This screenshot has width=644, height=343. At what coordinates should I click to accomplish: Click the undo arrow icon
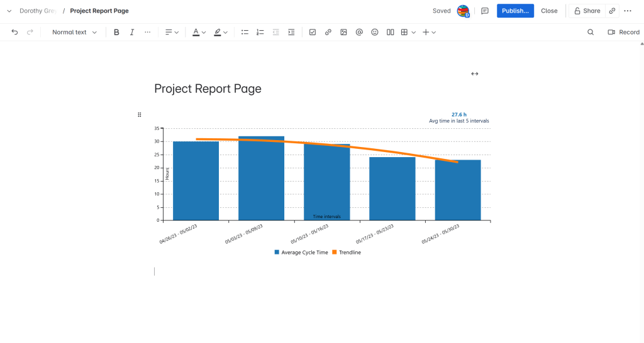click(14, 32)
